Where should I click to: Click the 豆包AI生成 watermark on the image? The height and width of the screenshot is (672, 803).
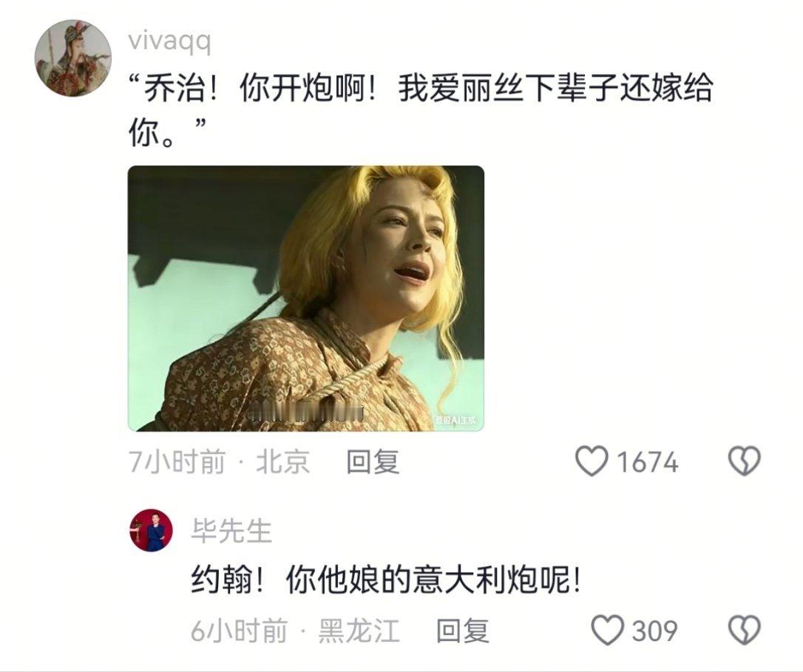[455, 420]
